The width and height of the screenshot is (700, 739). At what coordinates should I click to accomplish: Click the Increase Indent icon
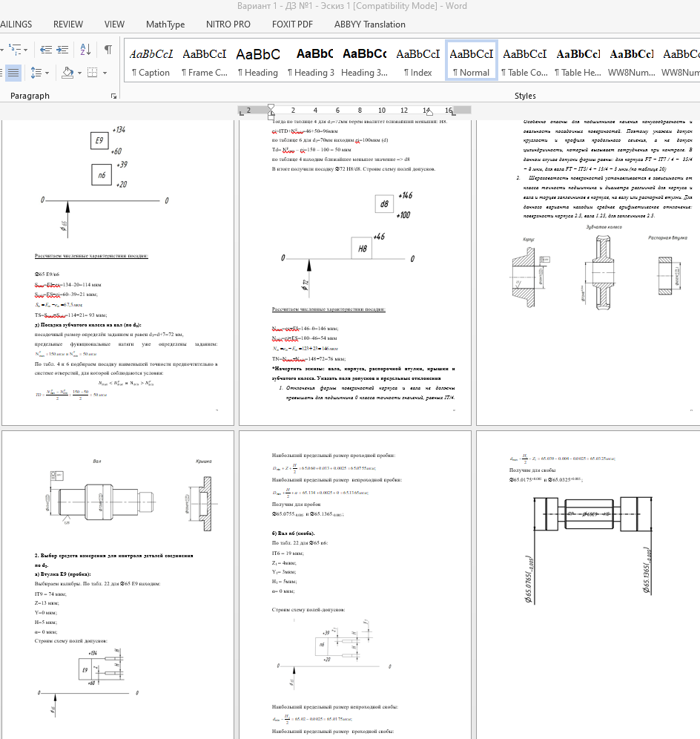tap(62, 50)
